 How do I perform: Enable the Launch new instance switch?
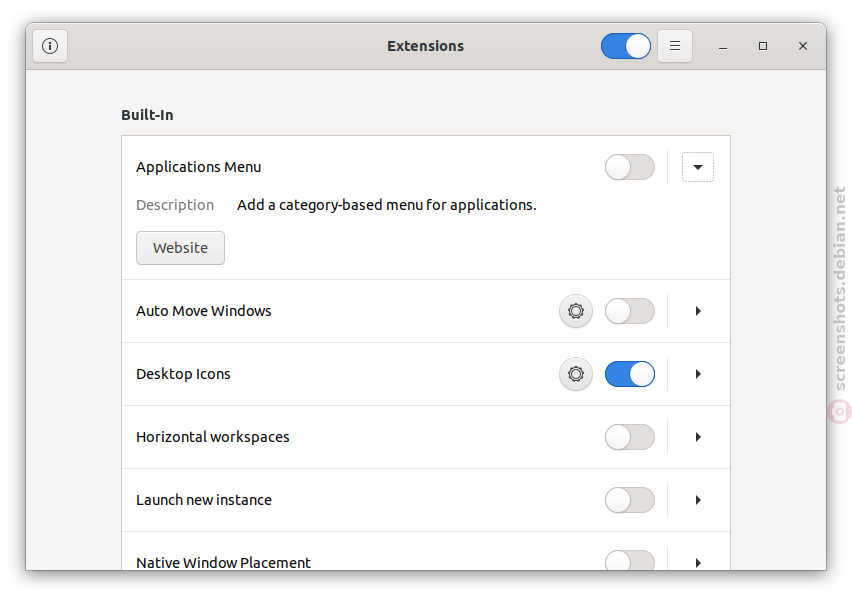[x=630, y=500]
